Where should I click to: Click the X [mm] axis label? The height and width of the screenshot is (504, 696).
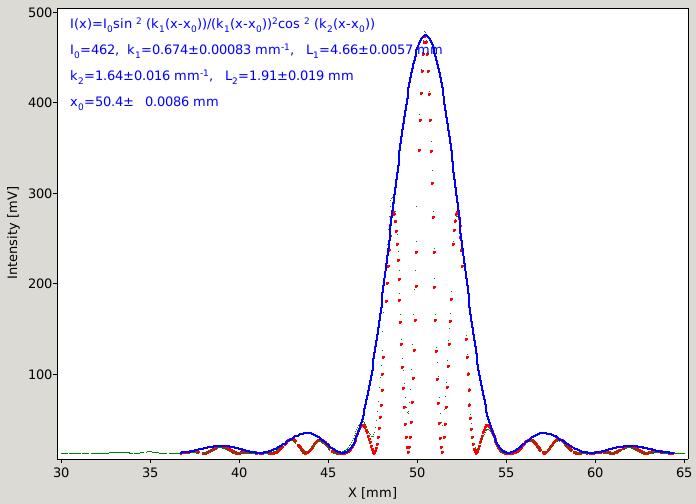tap(372, 492)
